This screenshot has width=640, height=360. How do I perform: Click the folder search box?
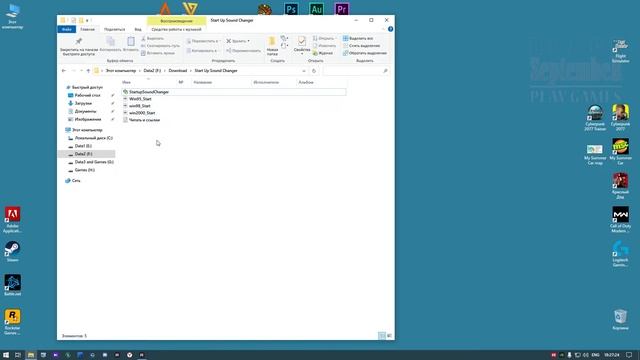click(356, 71)
